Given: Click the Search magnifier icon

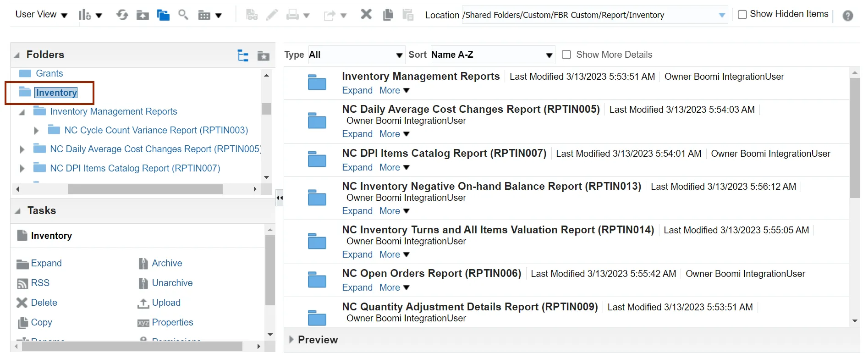Looking at the screenshot, I should [183, 15].
